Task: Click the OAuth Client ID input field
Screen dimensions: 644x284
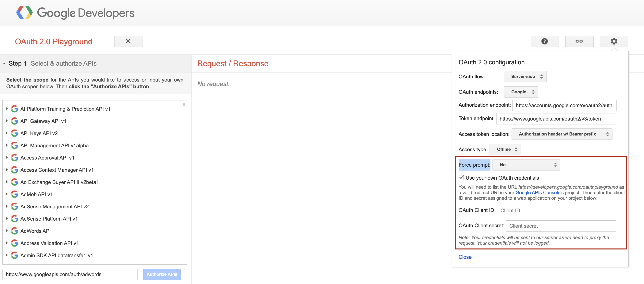Action: 556,210
